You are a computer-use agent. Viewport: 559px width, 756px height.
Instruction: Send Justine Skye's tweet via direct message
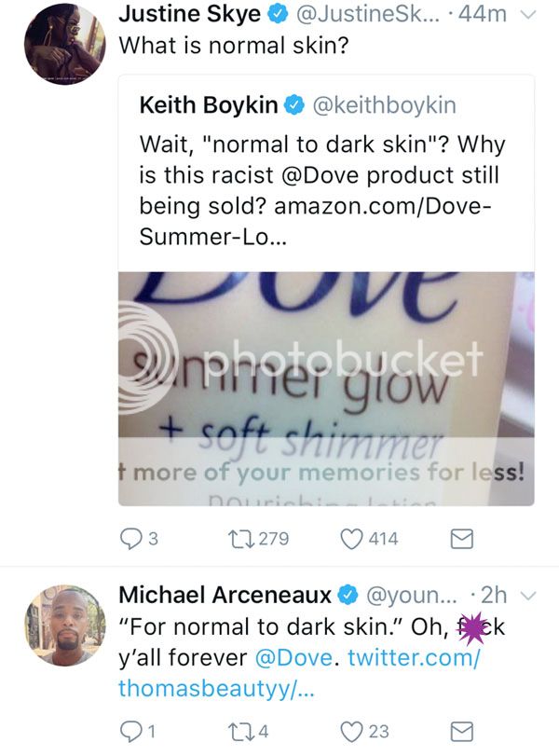463,538
